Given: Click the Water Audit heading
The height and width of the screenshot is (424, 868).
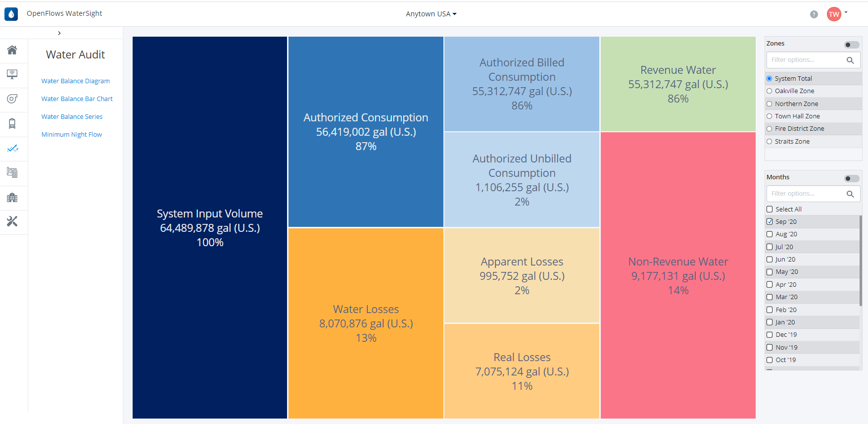Looking at the screenshot, I should pos(75,54).
